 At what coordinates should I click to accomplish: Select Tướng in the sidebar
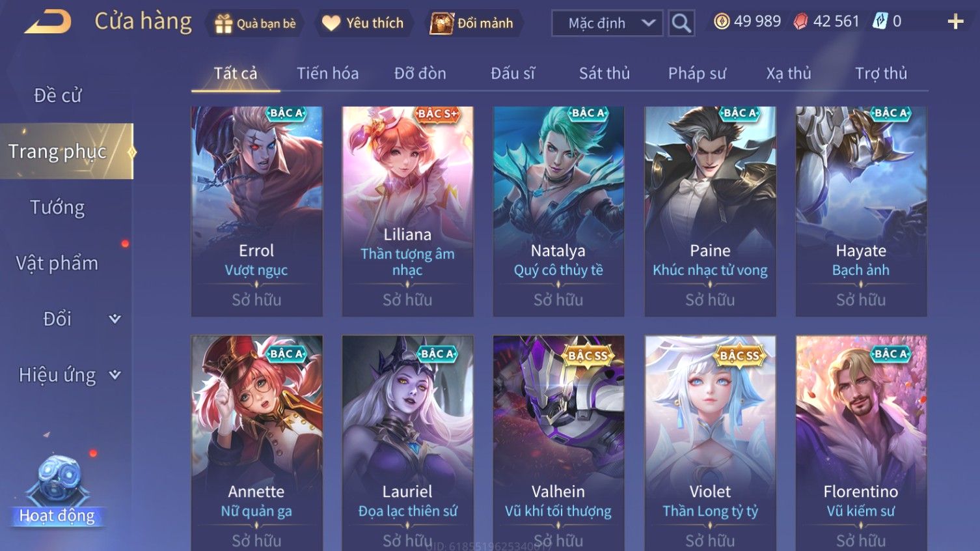pos(57,207)
